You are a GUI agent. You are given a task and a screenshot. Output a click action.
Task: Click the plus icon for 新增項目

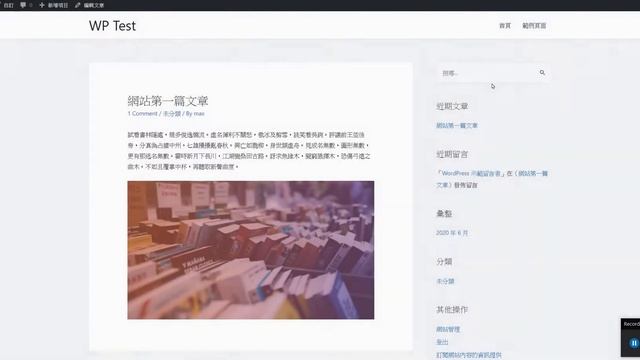click(x=42, y=5)
